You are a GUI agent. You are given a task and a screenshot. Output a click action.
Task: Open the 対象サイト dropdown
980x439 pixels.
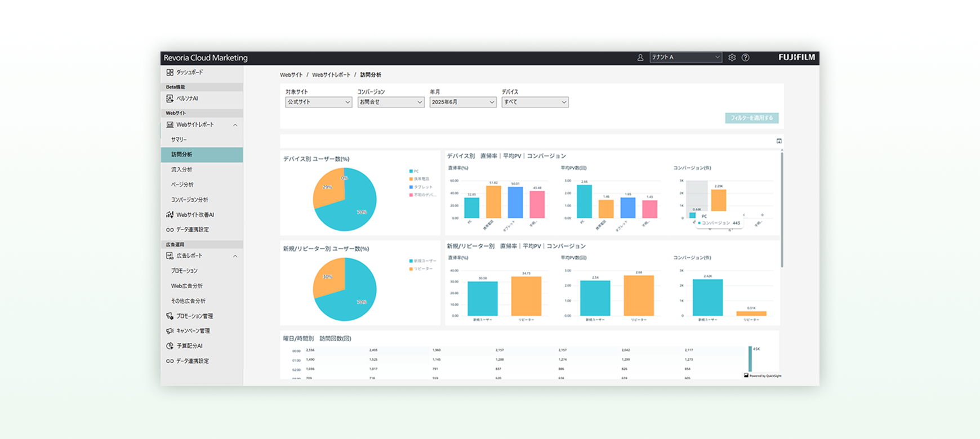click(318, 102)
